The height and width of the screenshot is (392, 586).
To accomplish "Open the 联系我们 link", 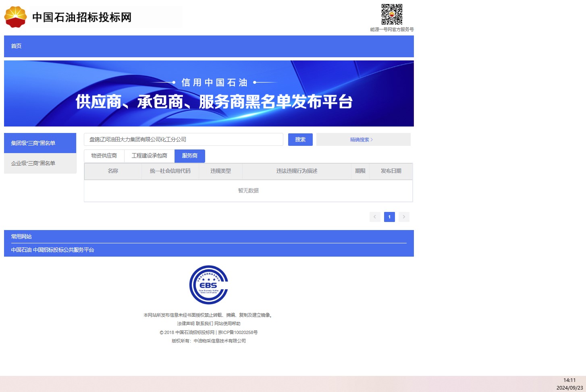I will [x=204, y=324].
